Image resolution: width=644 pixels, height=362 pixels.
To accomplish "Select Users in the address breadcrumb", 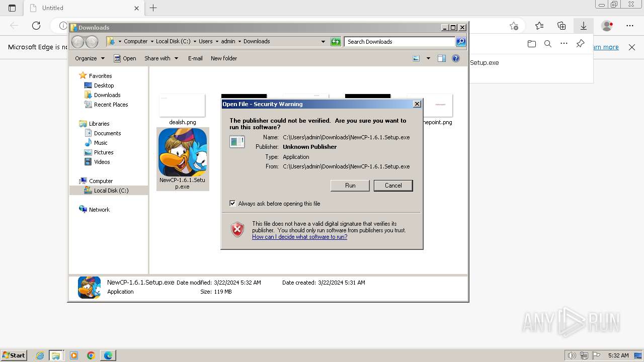I will click(205, 42).
